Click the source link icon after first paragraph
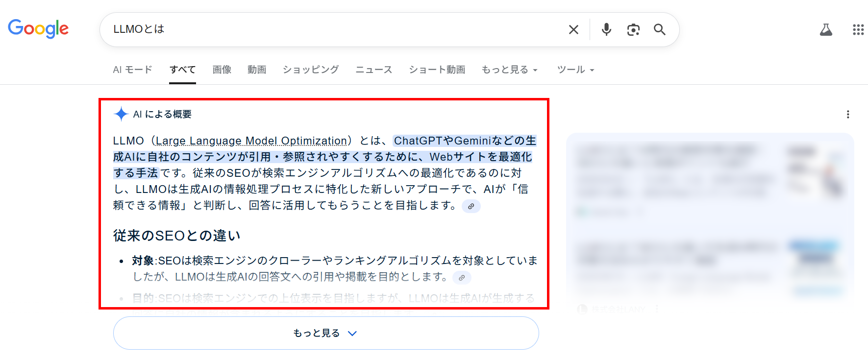The height and width of the screenshot is (359, 868). [471, 206]
